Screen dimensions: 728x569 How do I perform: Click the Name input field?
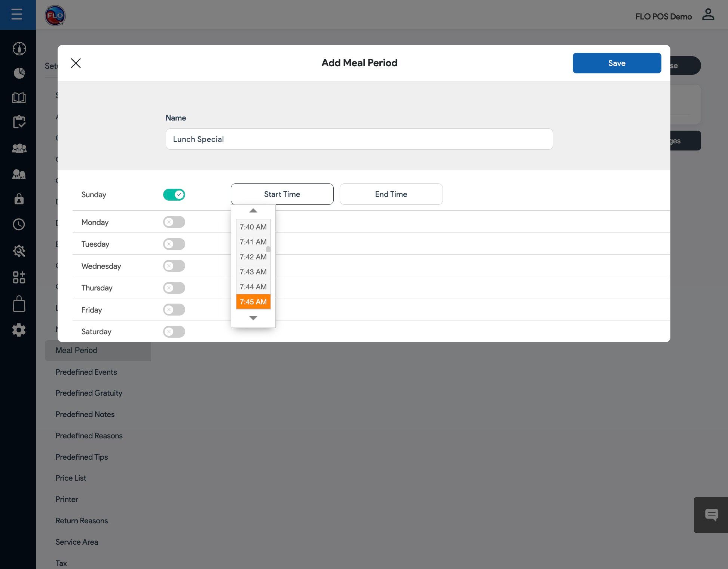[359, 139]
